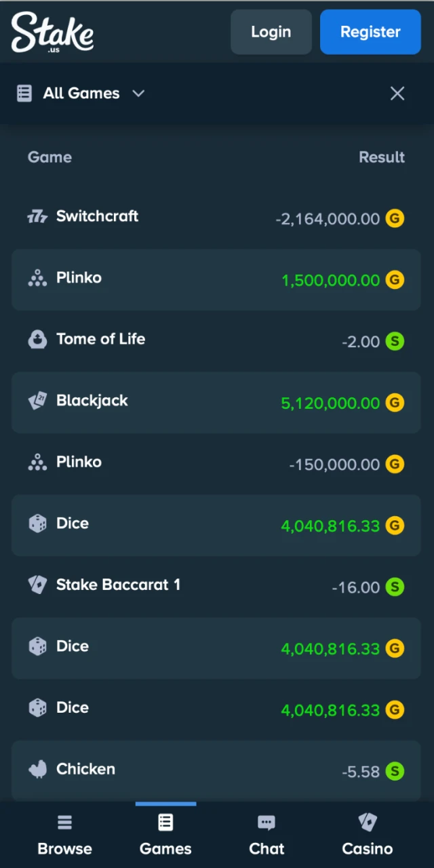Click the Dice game icon
The height and width of the screenshot is (868, 434).
pos(37,523)
